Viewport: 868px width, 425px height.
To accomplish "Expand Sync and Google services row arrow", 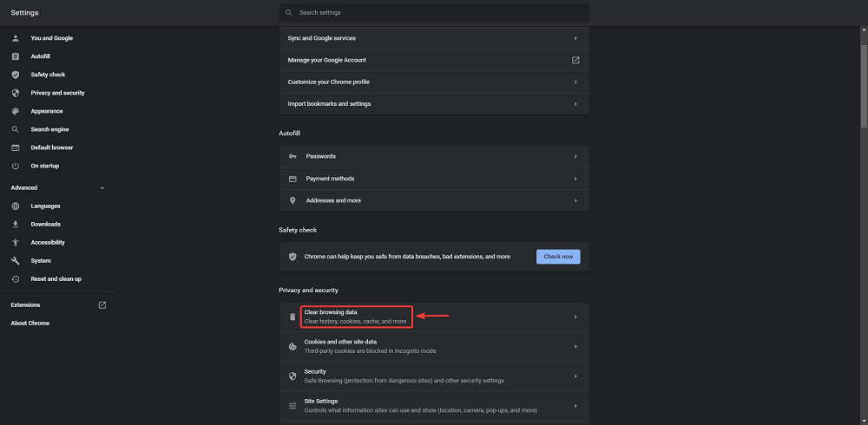I will (x=575, y=38).
